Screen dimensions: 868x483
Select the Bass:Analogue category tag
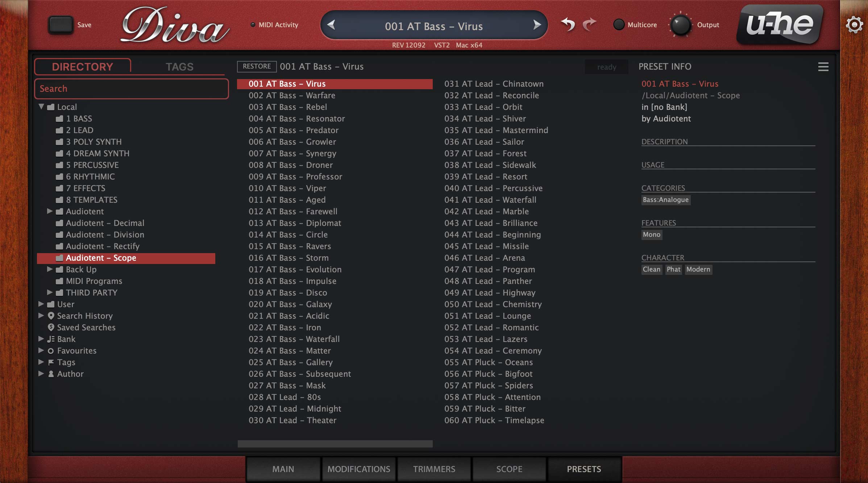(665, 200)
